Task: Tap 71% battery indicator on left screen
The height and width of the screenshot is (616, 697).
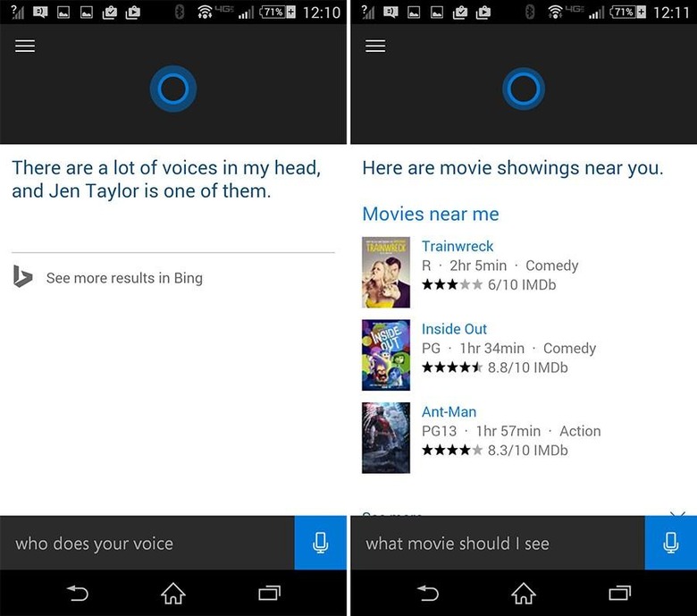Action: tap(277, 12)
